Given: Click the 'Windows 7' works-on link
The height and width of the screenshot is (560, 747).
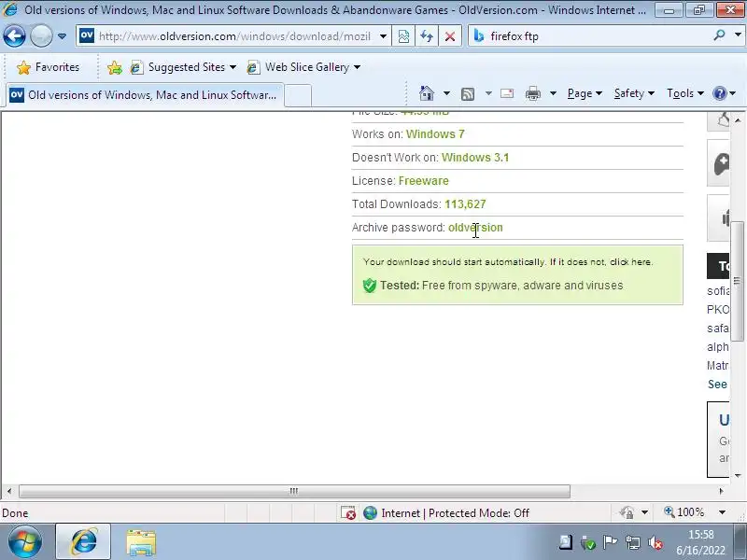Looking at the screenshot, I should click(x=435, y=134).
